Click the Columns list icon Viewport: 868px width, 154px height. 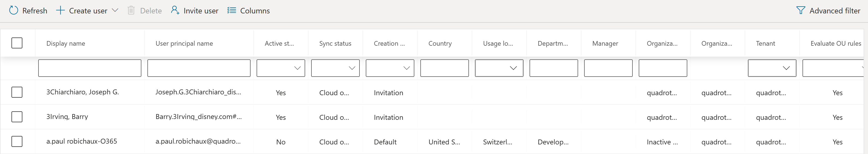(x=231, y=10)
